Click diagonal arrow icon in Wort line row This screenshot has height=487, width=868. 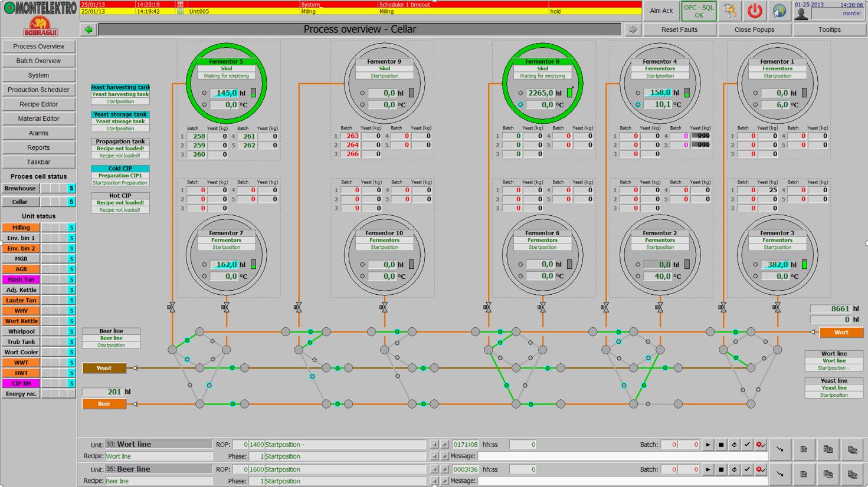click(x=780, y=449)
